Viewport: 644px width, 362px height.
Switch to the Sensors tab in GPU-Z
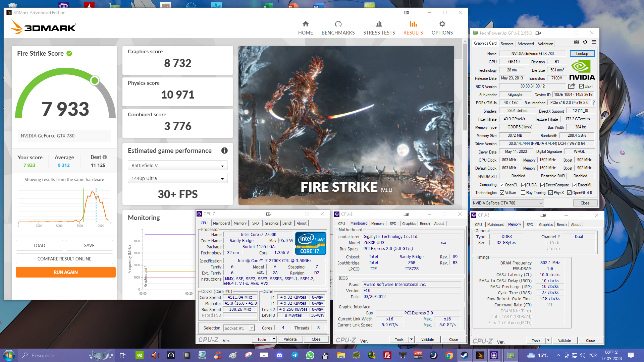pos(507,44)
